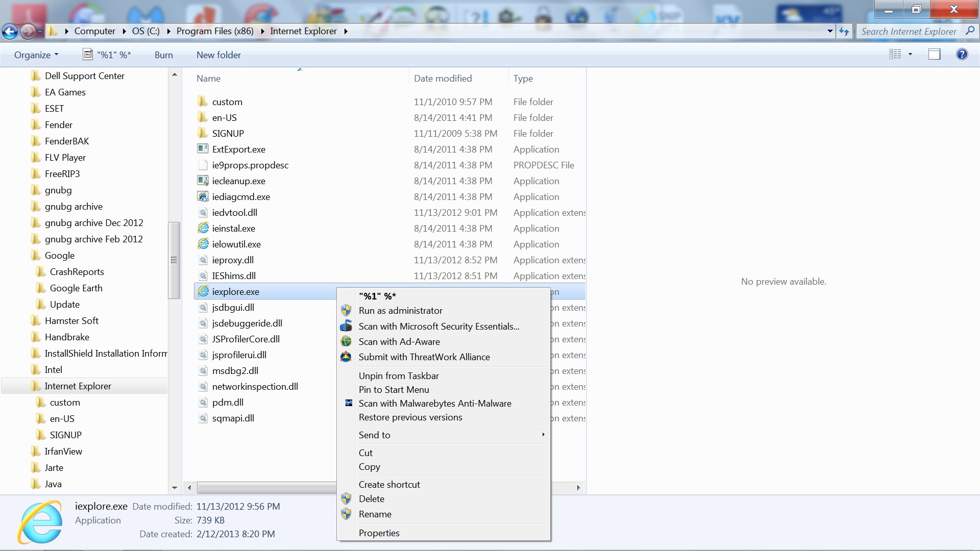Sort by the Type column header

pos(547,78)
